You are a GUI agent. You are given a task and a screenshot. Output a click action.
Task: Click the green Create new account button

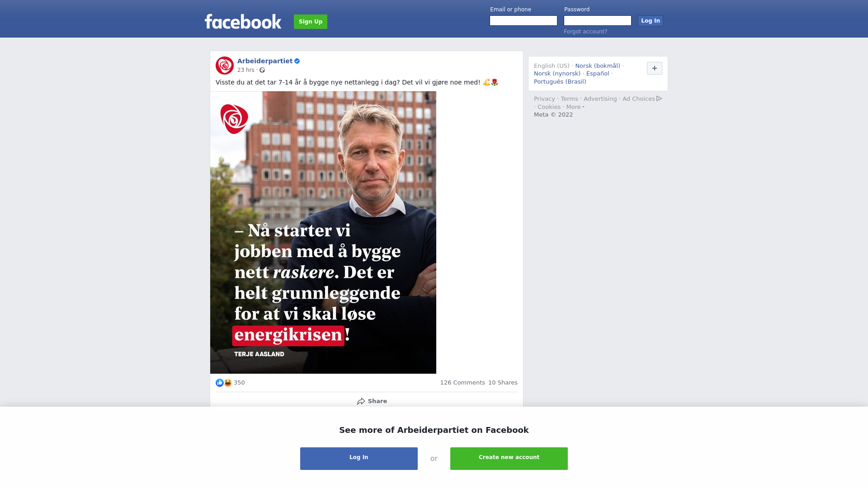coord(509,459)
